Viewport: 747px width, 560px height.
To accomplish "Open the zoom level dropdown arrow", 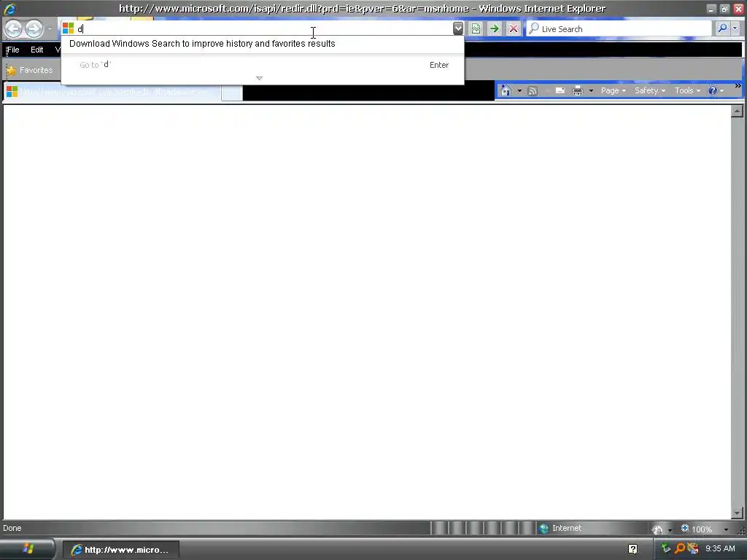I will (726, 529).
